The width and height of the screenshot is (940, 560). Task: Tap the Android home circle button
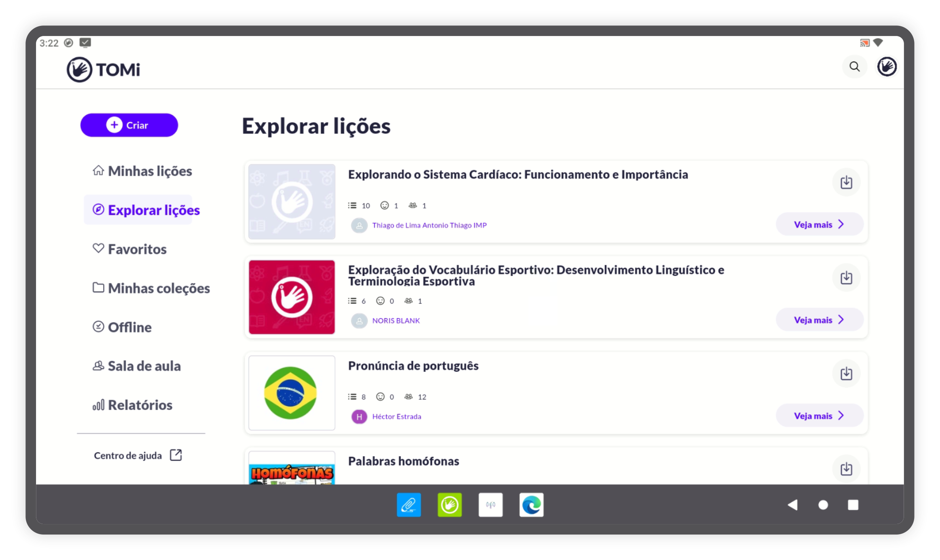click(823, 505)
